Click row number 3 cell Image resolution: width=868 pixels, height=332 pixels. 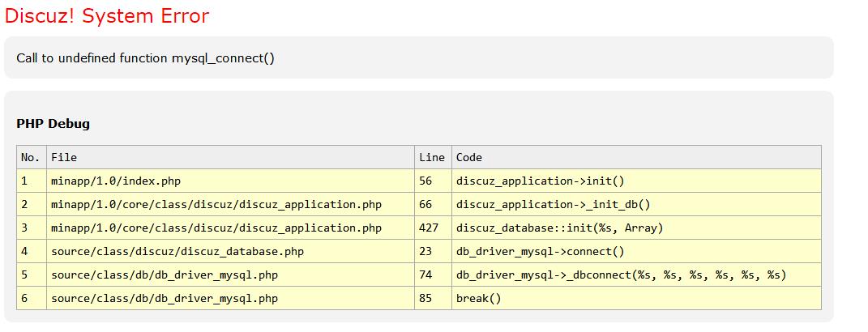pyautogui.click(x=32, y=228)
